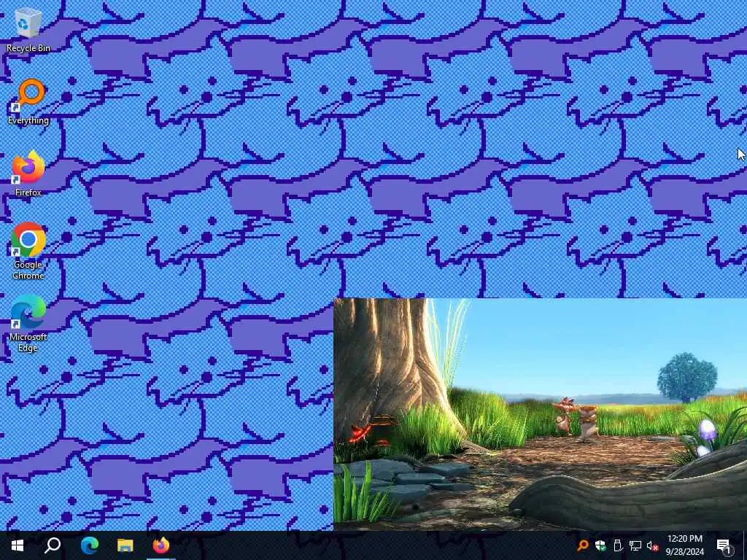
Task: Select the Everything search desktop shortcut
Action: click(x=28, y=102)
